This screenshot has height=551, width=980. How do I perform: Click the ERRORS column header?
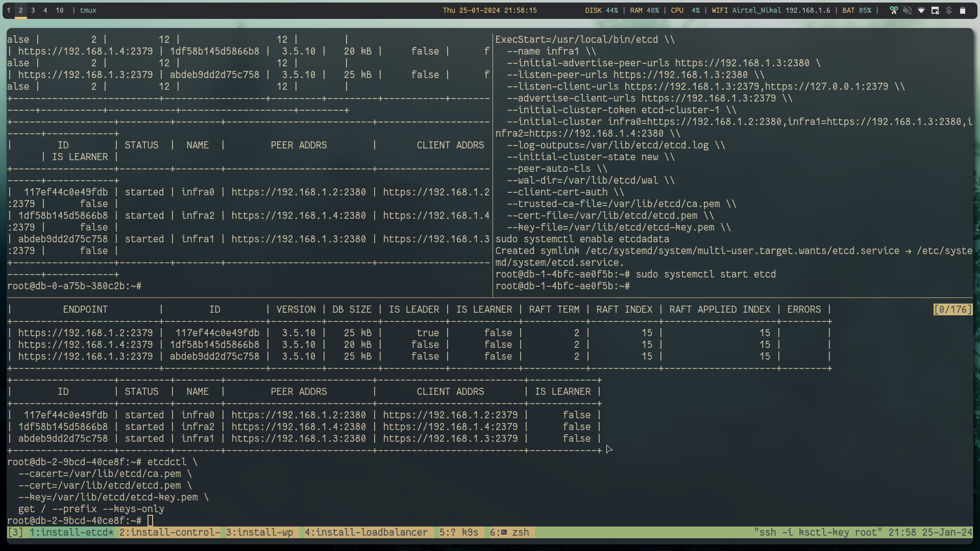point(804,309)
